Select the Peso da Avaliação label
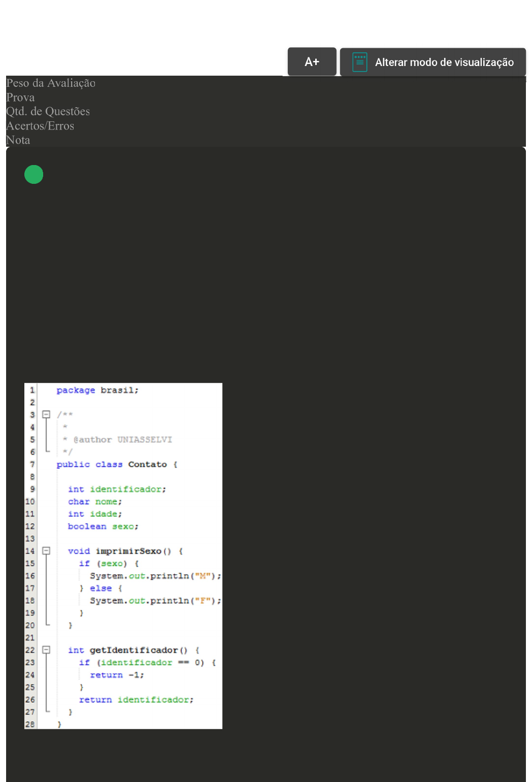Viewport: 532px width, 782px height. coord(51,83)
